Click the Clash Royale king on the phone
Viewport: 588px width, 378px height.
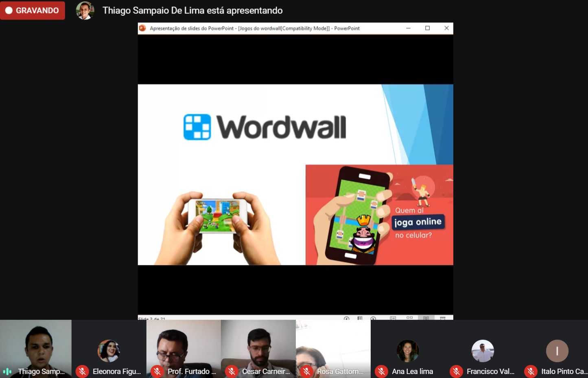tap(363, 235)
